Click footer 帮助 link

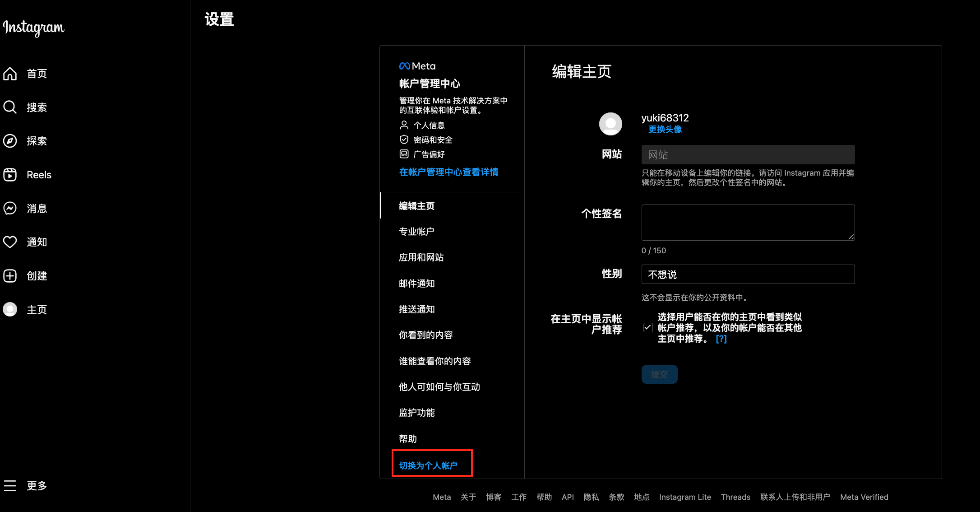tap(544, 497)
